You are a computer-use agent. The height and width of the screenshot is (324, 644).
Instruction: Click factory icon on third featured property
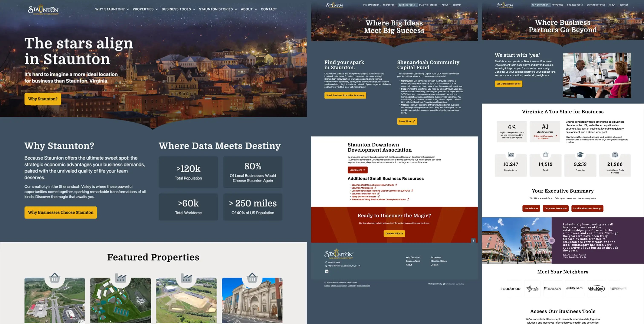tap(186, 278)
